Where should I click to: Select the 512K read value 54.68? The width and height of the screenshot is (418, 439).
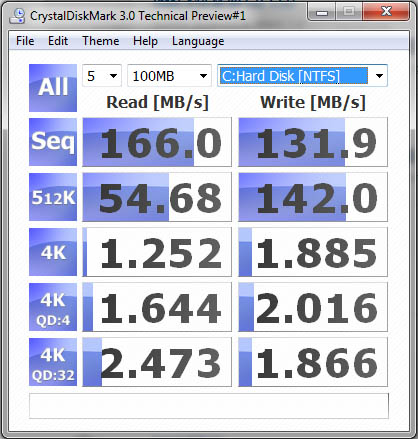[x=157, y=197]
